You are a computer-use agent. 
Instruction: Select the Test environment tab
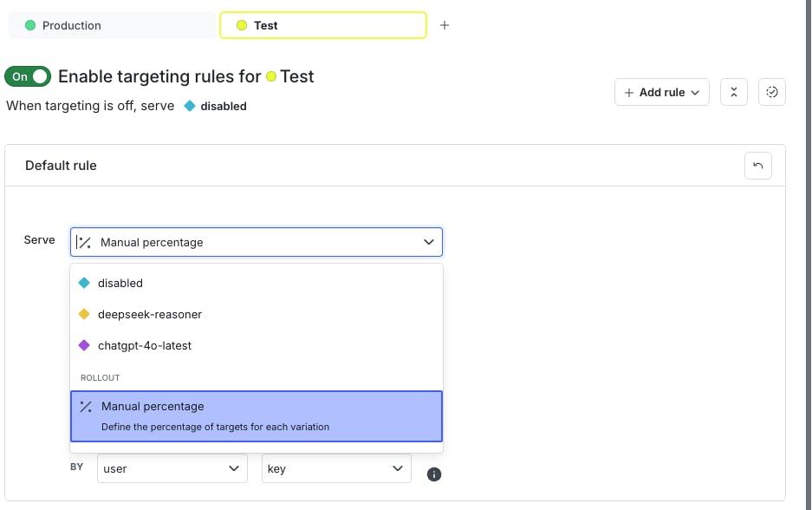[x=322, y=25]
